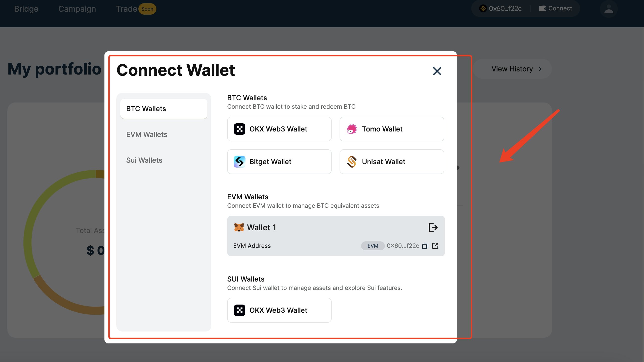Close the Connect Wallet dialog
Image resolution: width=644 pixels, height=362 pixels.
pos(437,71)
